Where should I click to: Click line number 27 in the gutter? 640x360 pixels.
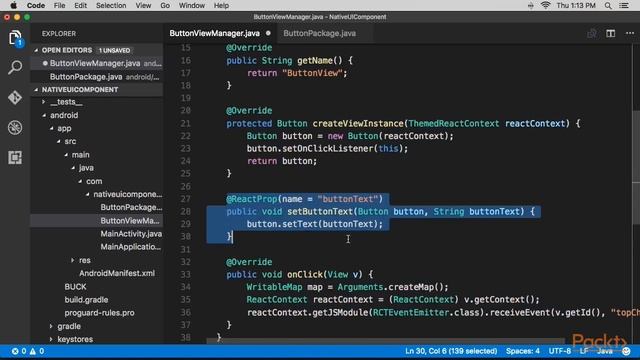[185, 199]
